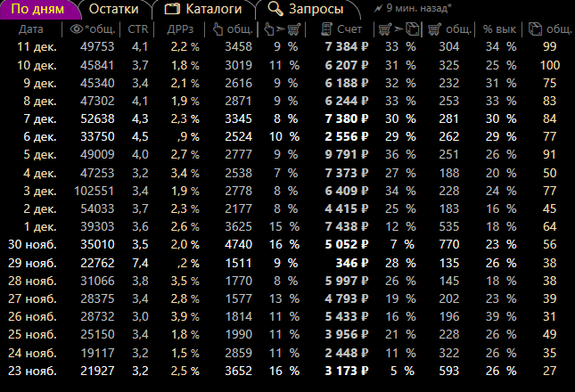Sort by the Дата column header
The image size is (575, 392).
pos(31,29)
